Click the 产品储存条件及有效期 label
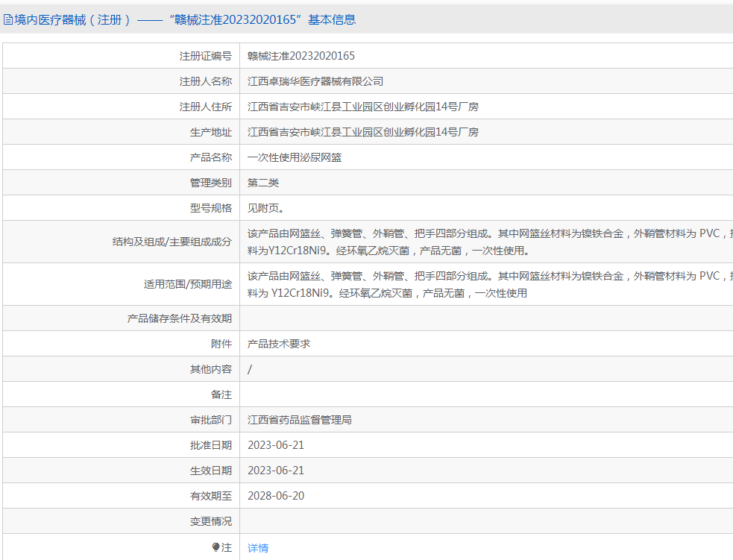 click(x=180, y=318)
